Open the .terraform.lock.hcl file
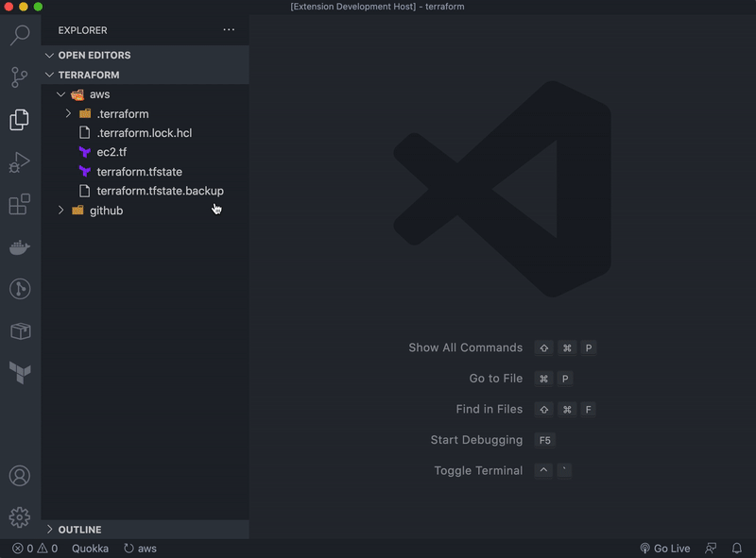The image size is (756, 558). click(x=146, y=133)
